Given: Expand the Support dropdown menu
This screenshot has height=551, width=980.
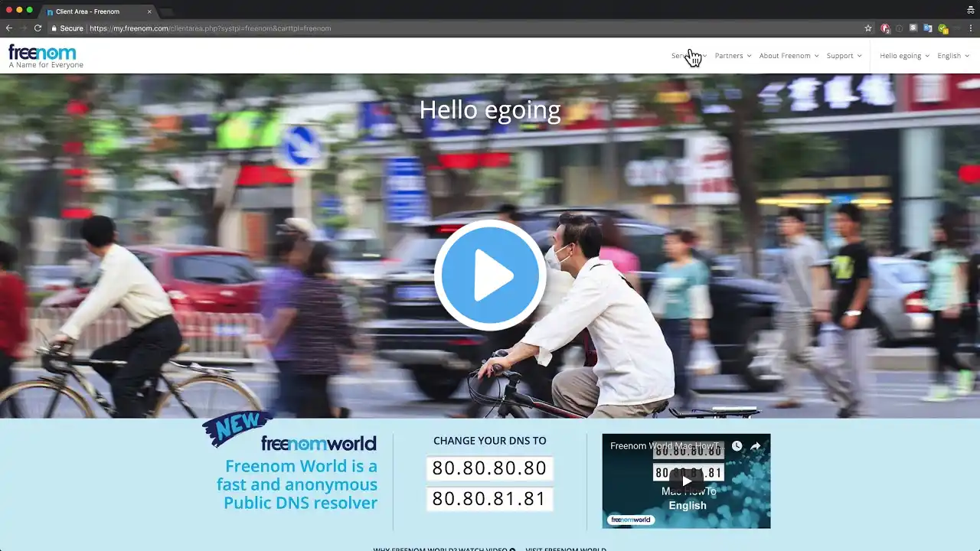Looking at the screenshot, I should click(x=844, y=56).
